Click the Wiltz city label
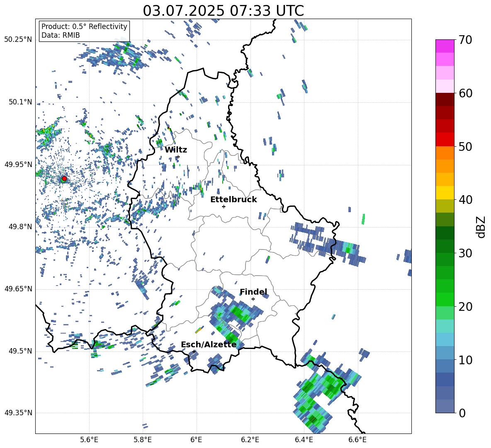Screen dimensions: 491x448 176,150
